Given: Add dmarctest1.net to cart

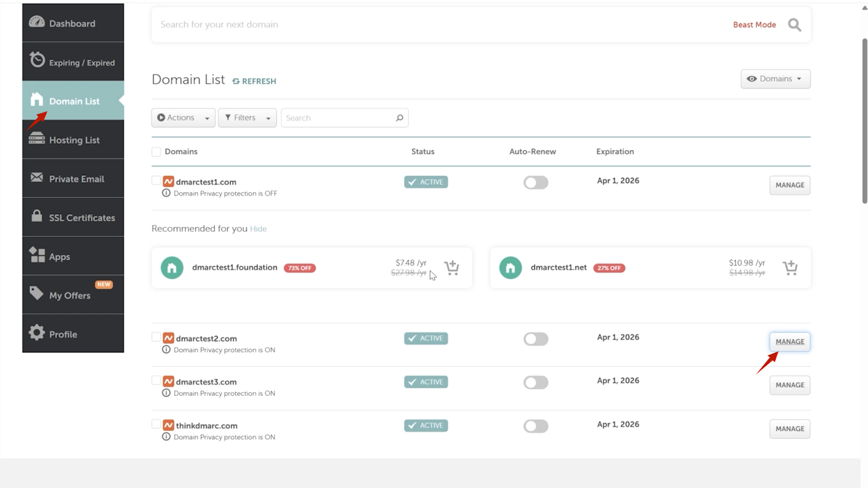Looking at the screenshot, I should (x=790, y=267).
